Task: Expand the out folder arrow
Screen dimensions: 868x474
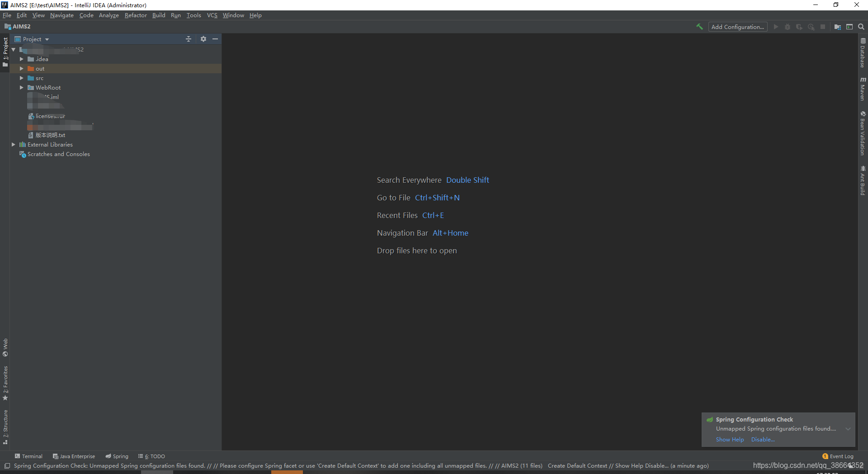Action: (x=21, y=68)
